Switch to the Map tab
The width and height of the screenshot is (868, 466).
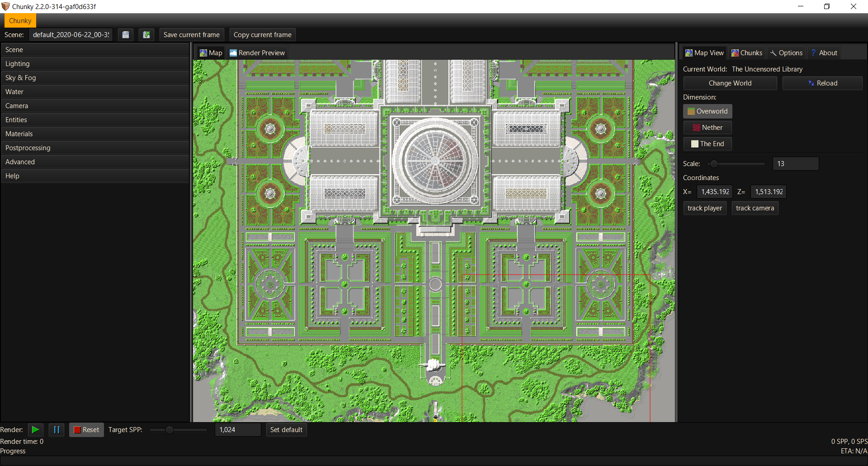211,53
